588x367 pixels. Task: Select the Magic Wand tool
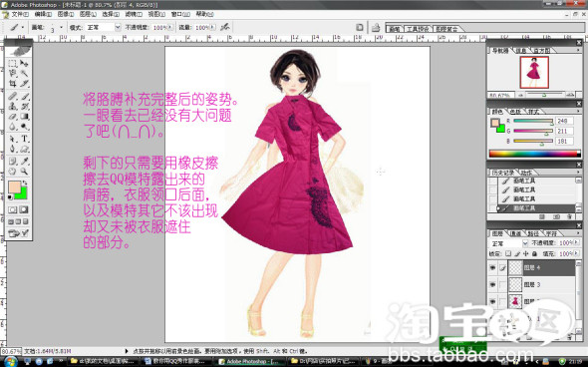click(x=24, y=73)
